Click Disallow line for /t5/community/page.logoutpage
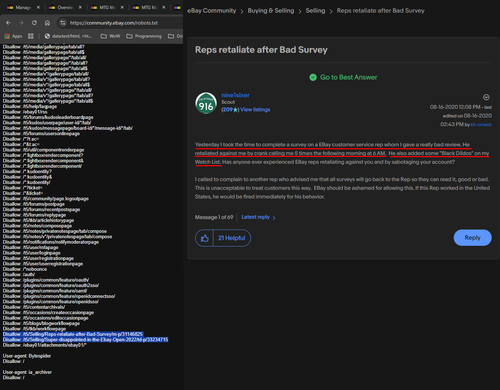The image size is (500, 390). [x=46, y=199]
